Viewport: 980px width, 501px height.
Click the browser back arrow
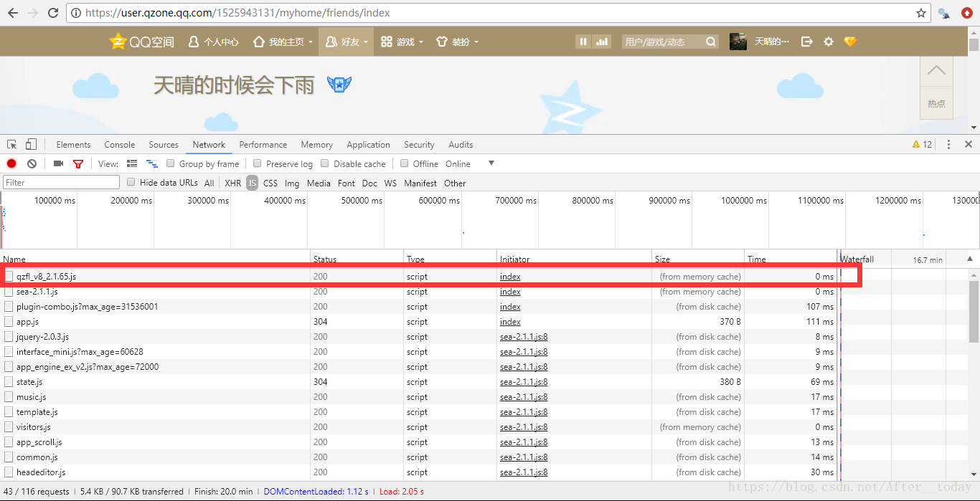13,13
